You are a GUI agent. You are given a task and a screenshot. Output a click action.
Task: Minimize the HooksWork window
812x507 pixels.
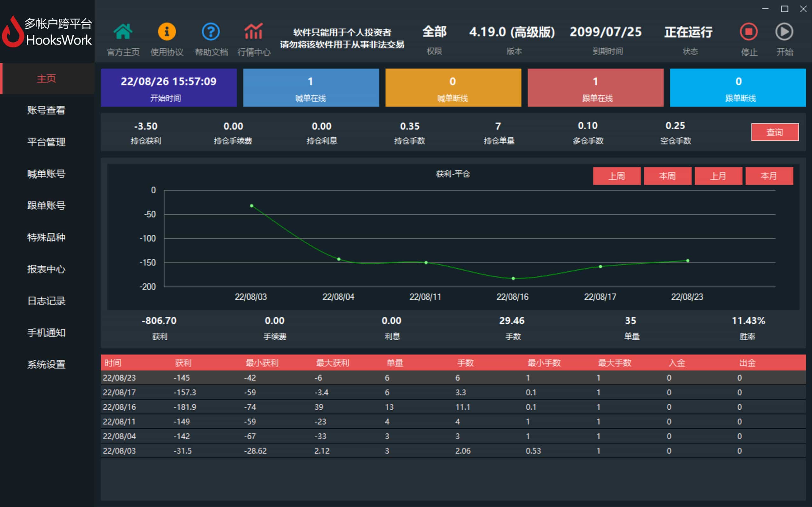point(765,9)
